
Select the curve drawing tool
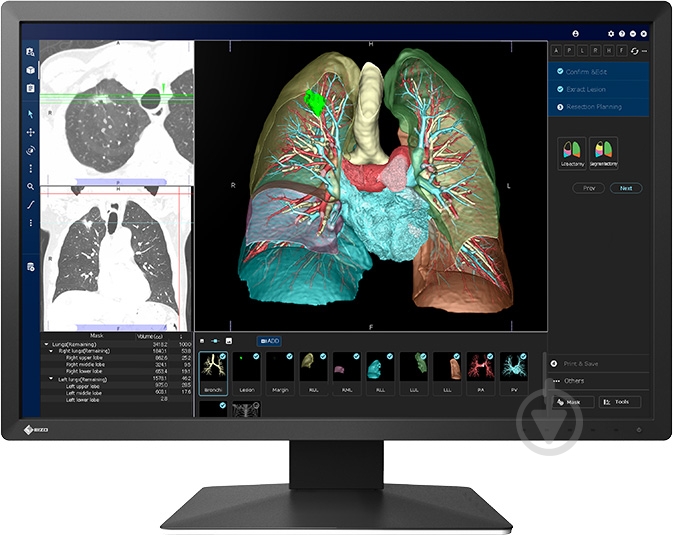tap(30, 205)
